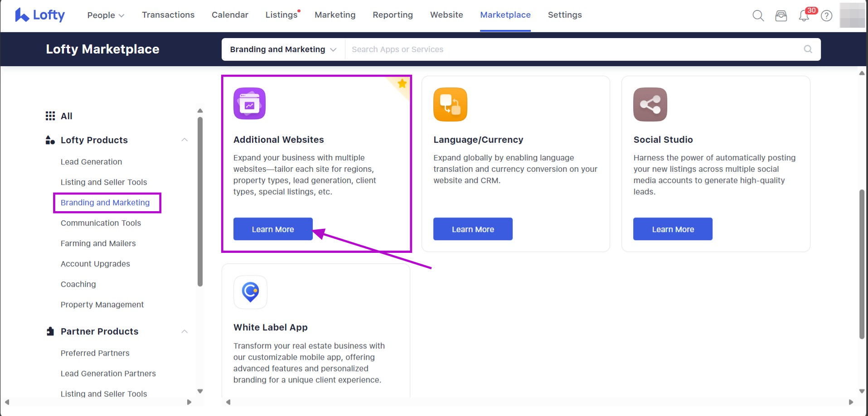Open the Settings tab
Image resolution: width=868 pixels, height=416 pixels.
(x=565, y=15)
